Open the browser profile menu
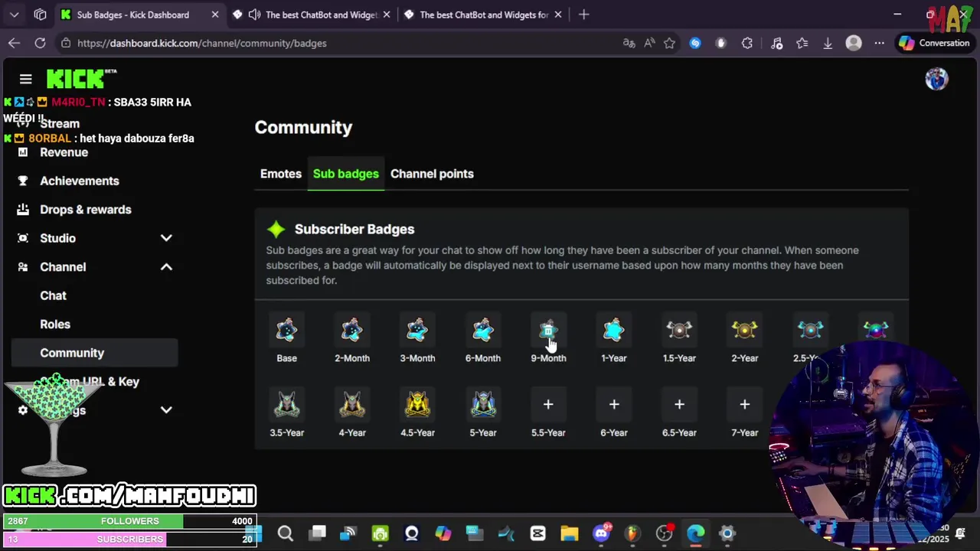This screenshot has width=980, height=551. coord(854,43)
